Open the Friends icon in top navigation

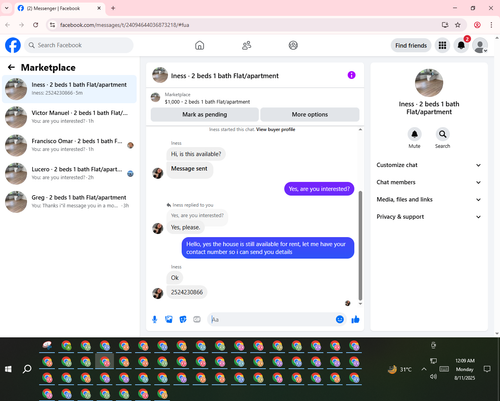pyautogui.click(x=246, y=45)
